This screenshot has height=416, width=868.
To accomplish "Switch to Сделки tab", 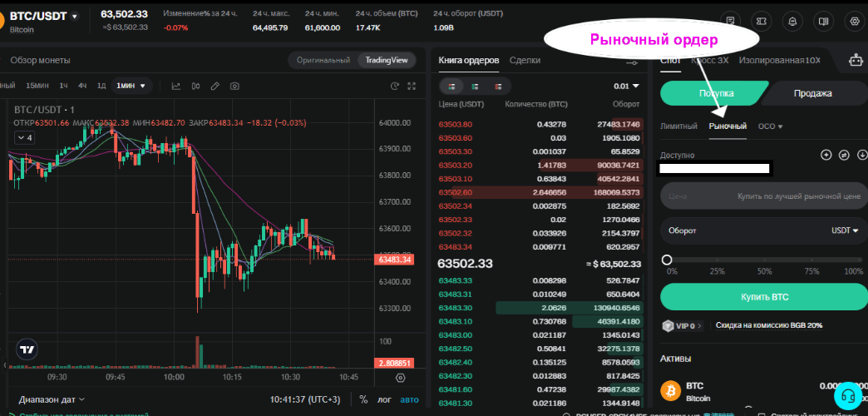I will coord(525,61).
